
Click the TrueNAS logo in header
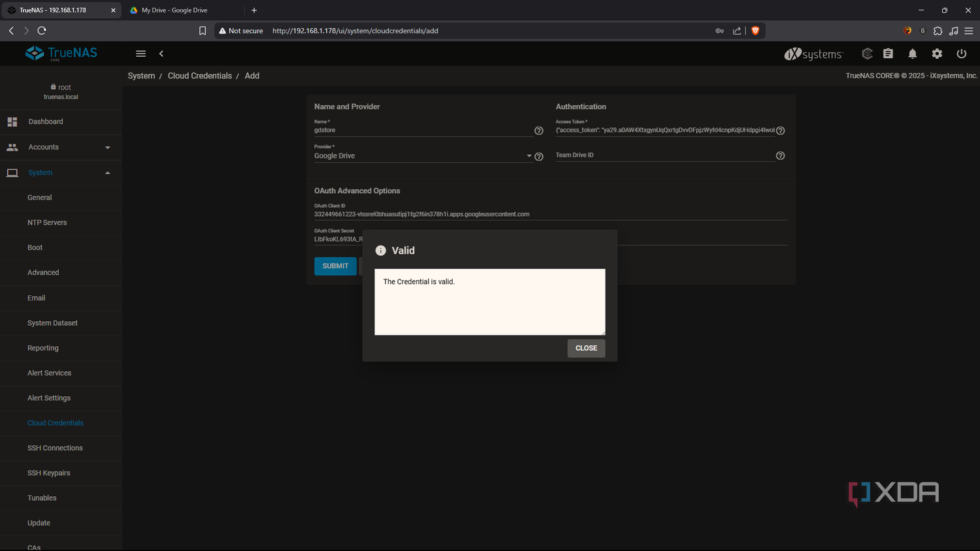coord(61,54)
